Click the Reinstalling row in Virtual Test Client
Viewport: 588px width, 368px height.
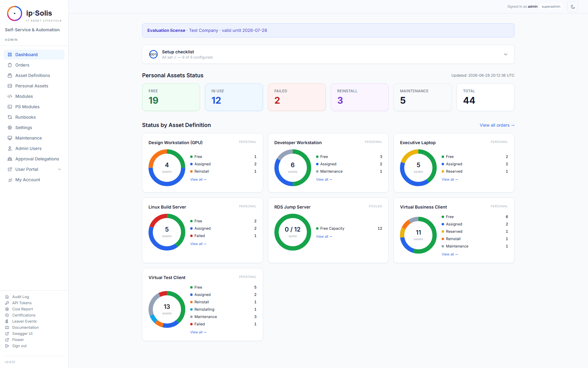point(223,309)
